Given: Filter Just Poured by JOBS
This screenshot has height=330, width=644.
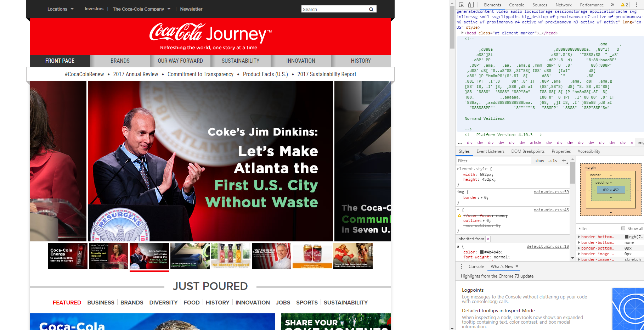Looking at the screenshot, I should tap(283, 303).
